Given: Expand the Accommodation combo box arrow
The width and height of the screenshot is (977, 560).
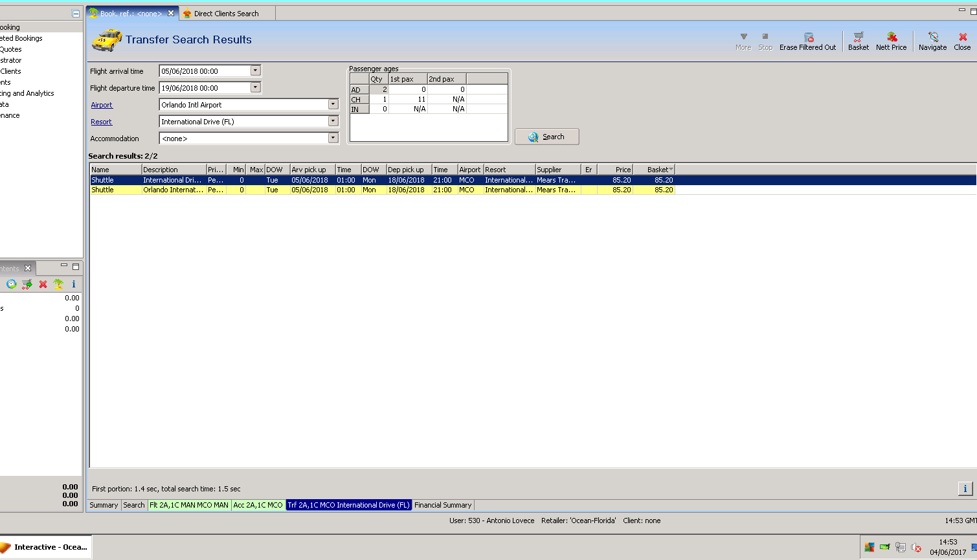Looking at the screenshot, I should coord(333,138).
